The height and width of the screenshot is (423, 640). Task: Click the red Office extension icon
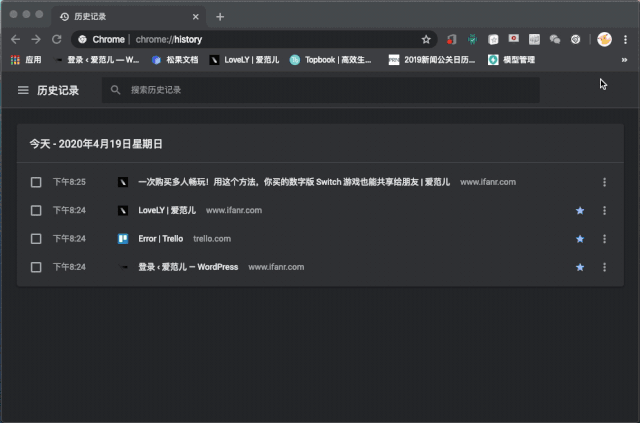pos(451,39)
